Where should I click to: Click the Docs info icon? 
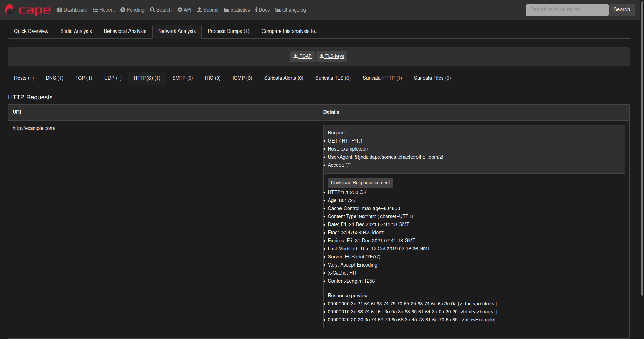257,10
